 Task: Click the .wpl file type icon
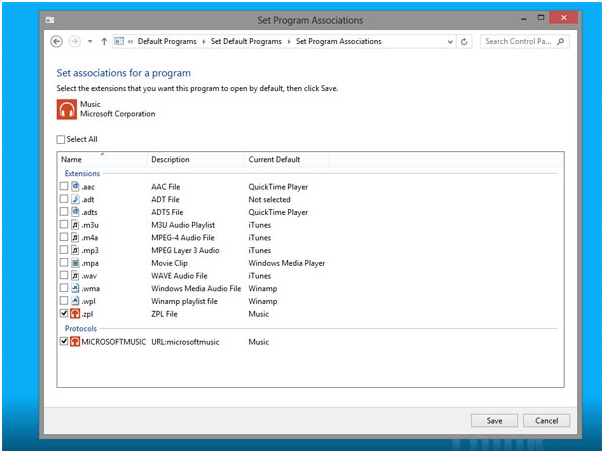pyautogui.click(x=75, y=301)
